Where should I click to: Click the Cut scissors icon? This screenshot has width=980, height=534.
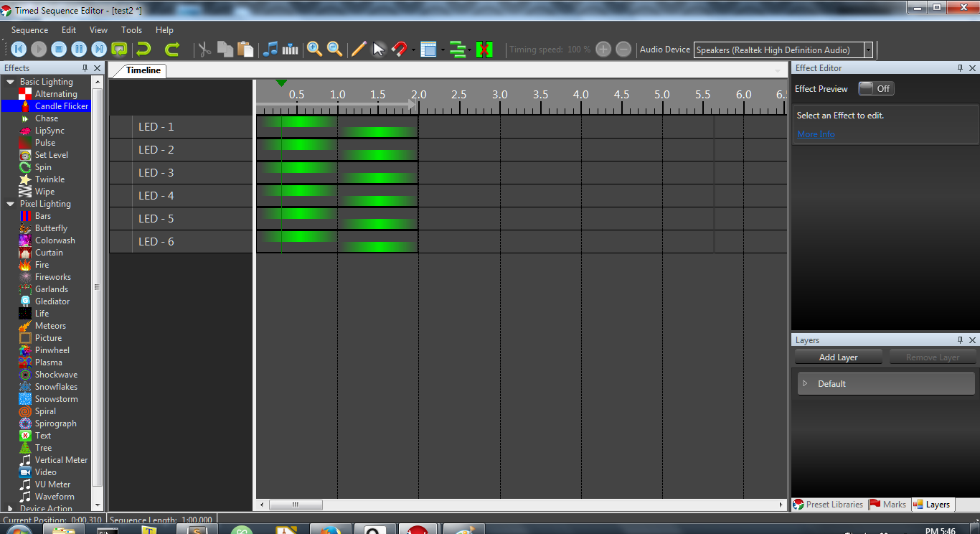point(204,50)
